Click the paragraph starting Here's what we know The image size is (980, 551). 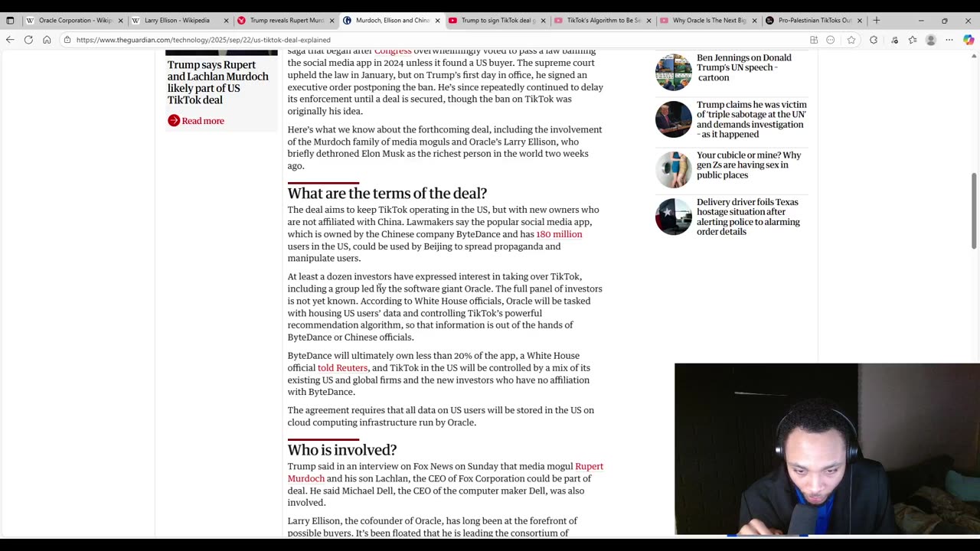[445, 148]
